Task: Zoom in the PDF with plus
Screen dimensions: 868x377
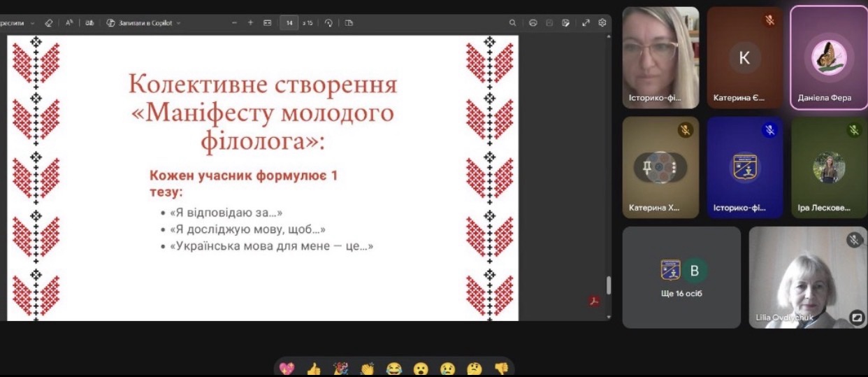Action: tap(250, 22)
